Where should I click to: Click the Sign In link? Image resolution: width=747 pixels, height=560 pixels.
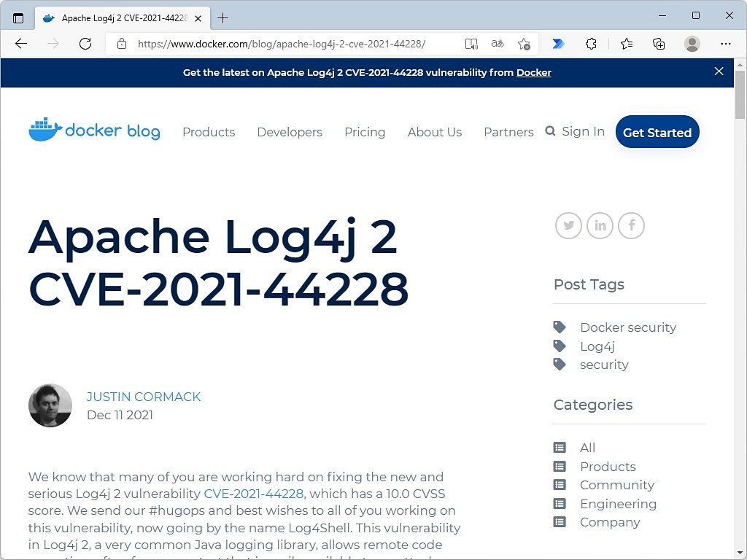pos(583,131)
